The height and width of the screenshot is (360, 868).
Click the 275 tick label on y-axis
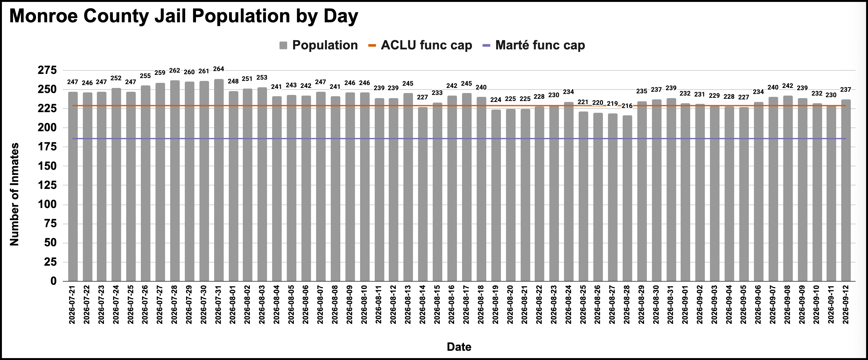[x=47, y=70]
